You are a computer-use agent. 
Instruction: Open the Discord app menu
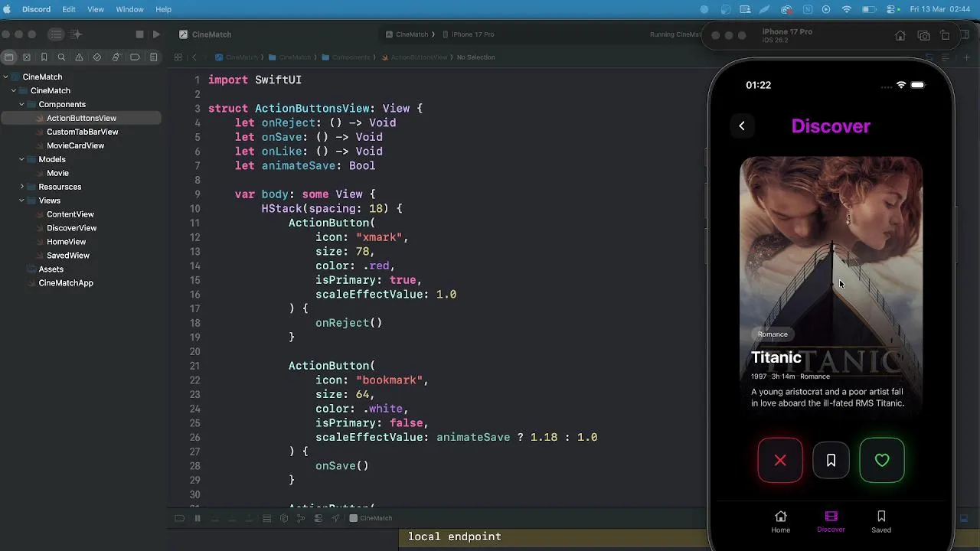(36, 9)
